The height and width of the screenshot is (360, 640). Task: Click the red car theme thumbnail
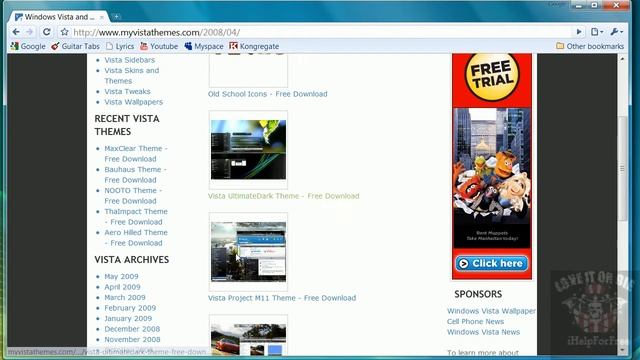coord(248,336)
